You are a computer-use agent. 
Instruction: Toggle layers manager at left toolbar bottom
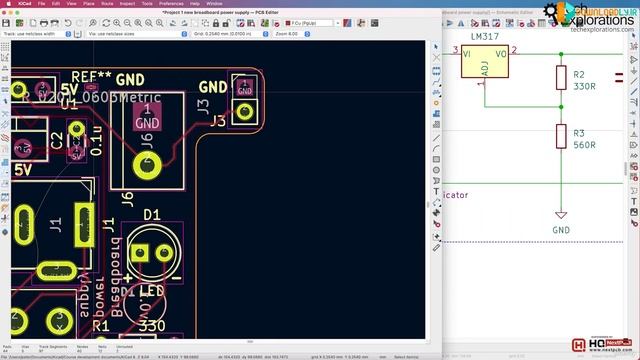coord(5,232)
